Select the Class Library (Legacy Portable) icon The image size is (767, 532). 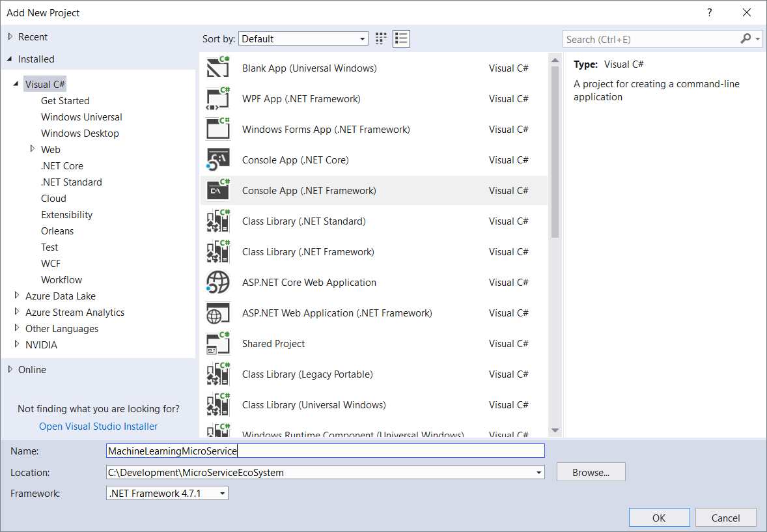click(x=217, y=373)
